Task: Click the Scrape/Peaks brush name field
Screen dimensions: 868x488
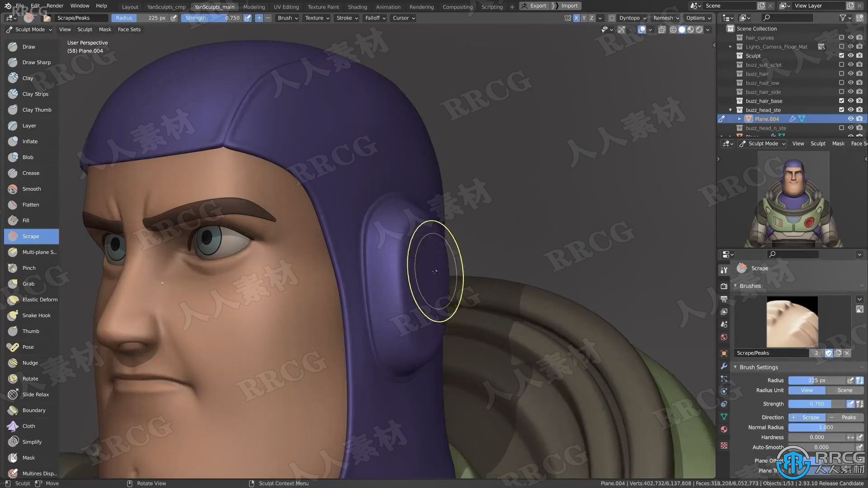Action: [x=771, y=353]
